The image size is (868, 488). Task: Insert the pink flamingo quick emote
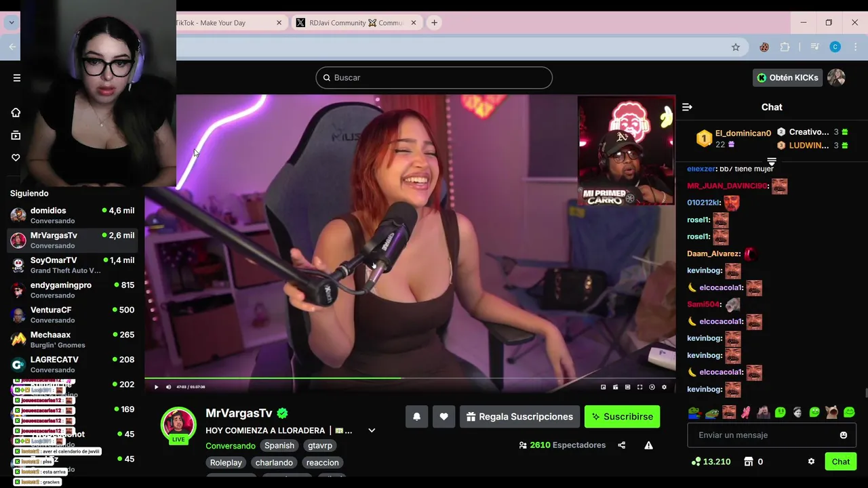tap(746, 412)
